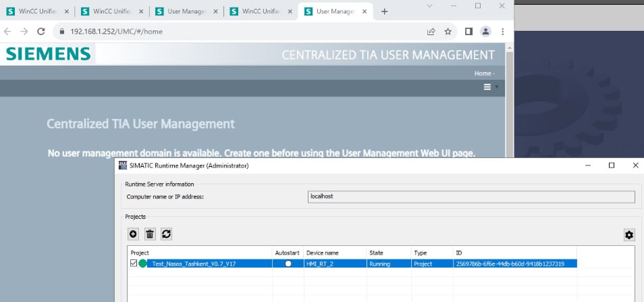
Task: Sort by Autostart column header
Action: [x=288, y=253]
